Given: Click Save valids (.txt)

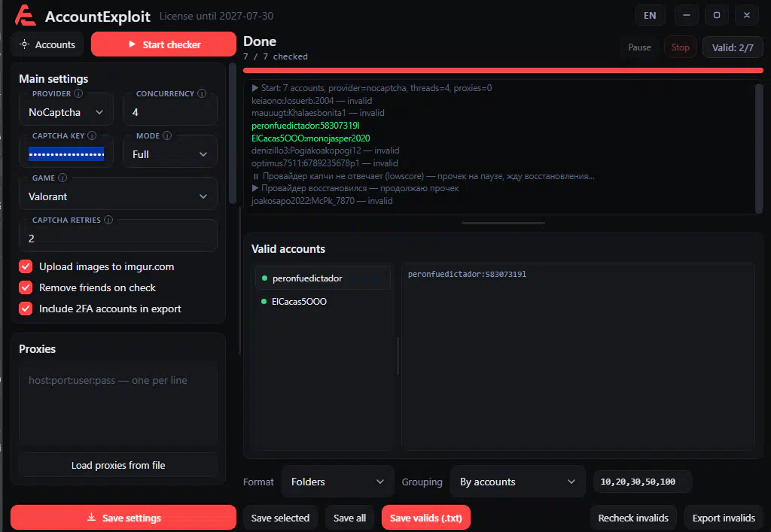Looking at the screenshot, I should (426, 518).
